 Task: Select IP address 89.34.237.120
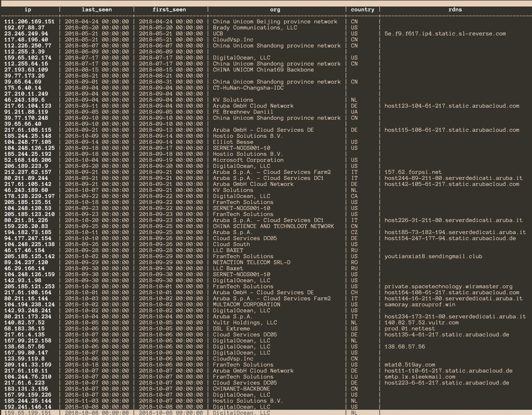tap(26, 262)
